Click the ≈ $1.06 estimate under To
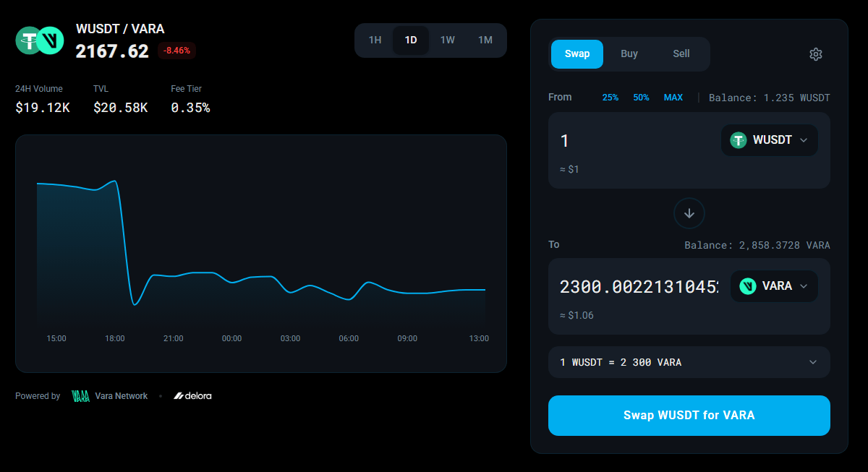Viewport: 868px width, 472px height. point(576,315)
